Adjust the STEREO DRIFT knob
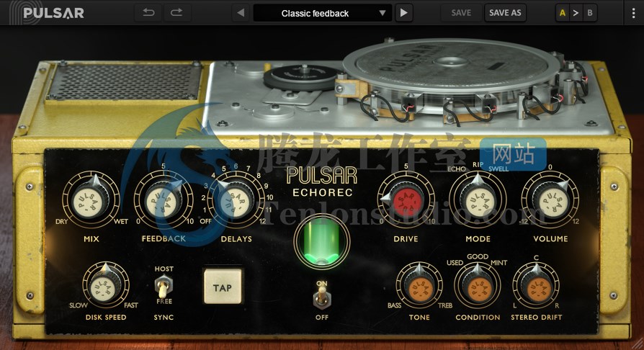The width and height of the screenshot is (644, 350). click(536, 286)
